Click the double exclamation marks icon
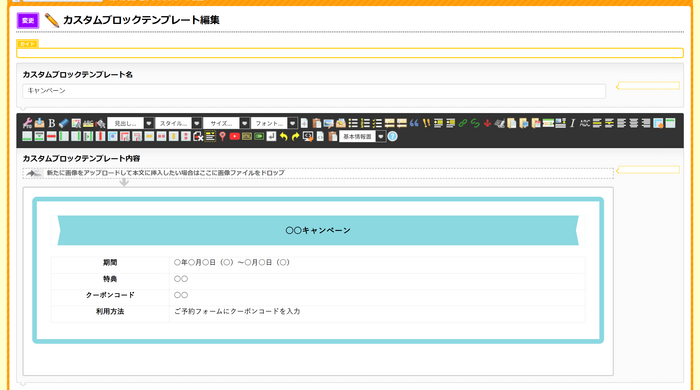The height and width of the screenshot is (390, 700). (x=426, y=123)
